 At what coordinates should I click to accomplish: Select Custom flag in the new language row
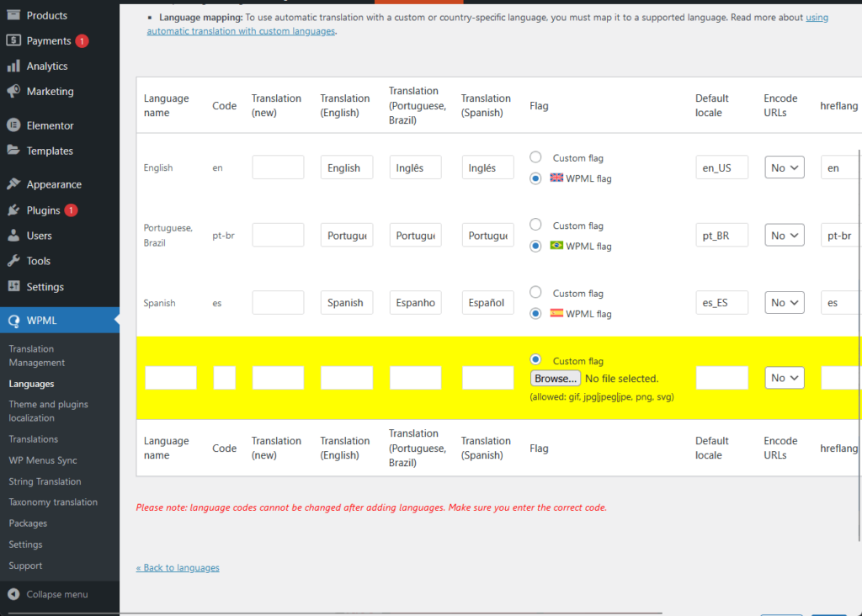coord(535,360)
